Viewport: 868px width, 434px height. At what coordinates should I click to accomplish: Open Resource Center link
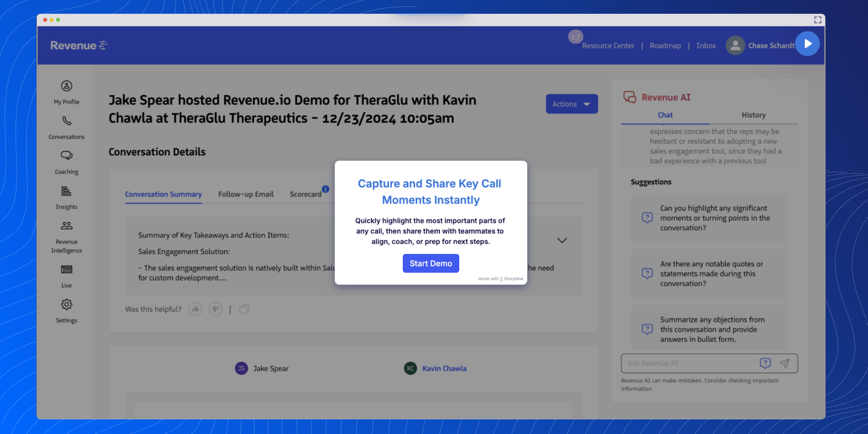point(608,45)
